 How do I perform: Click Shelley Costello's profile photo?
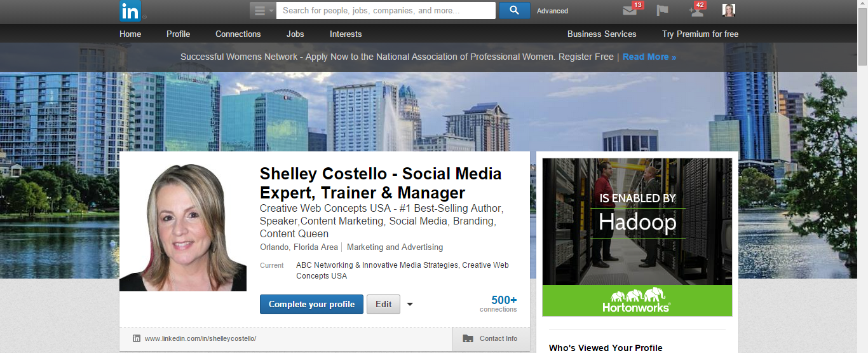click(x=183, y=228)
